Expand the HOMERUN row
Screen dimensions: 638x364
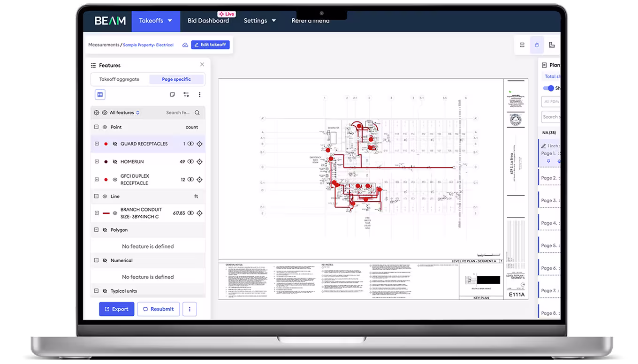(97, 162)
